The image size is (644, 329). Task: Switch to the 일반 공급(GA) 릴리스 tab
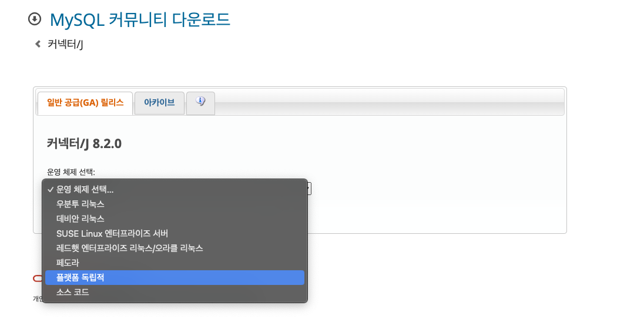point(85,103)
